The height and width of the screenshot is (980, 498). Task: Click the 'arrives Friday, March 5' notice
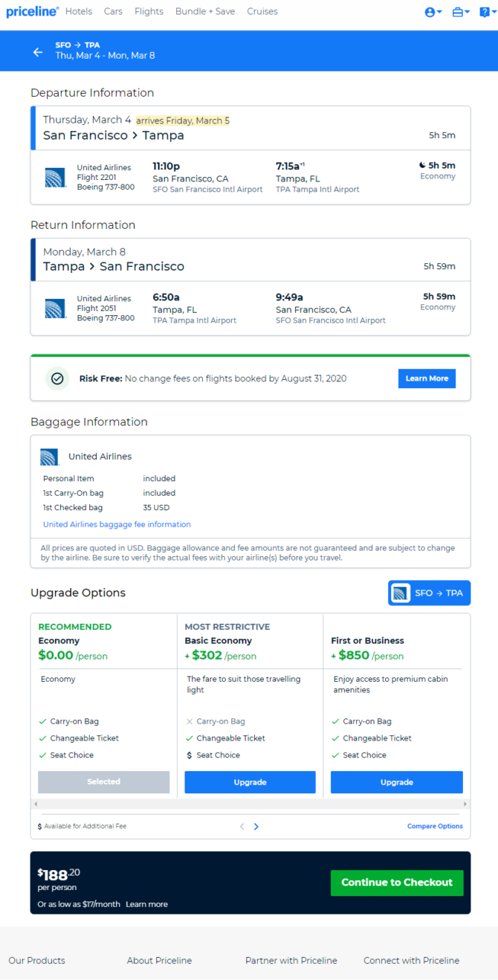pos(183,120)
